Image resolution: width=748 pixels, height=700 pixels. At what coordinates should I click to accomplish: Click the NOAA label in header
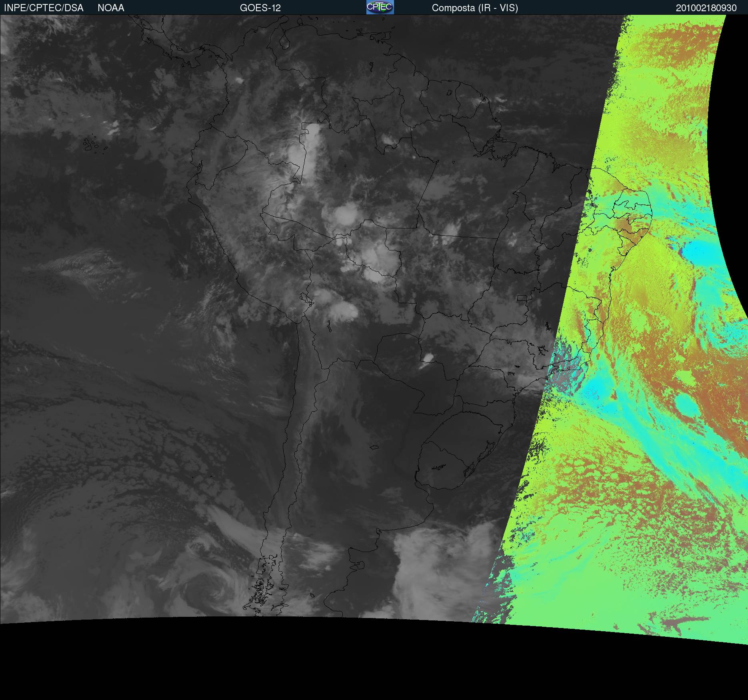tap(111, 8)
